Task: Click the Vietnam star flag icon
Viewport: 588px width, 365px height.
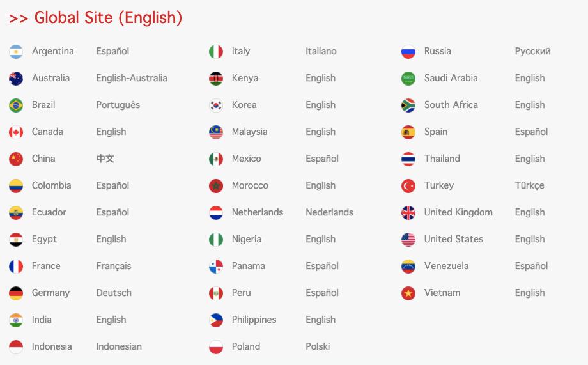Action: [x=408, y=293]
